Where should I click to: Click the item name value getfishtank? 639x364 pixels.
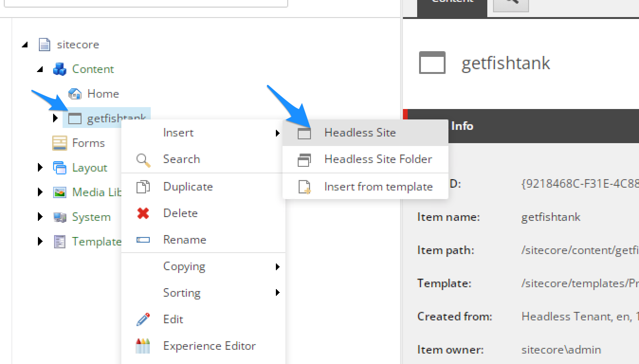(551, 217)
